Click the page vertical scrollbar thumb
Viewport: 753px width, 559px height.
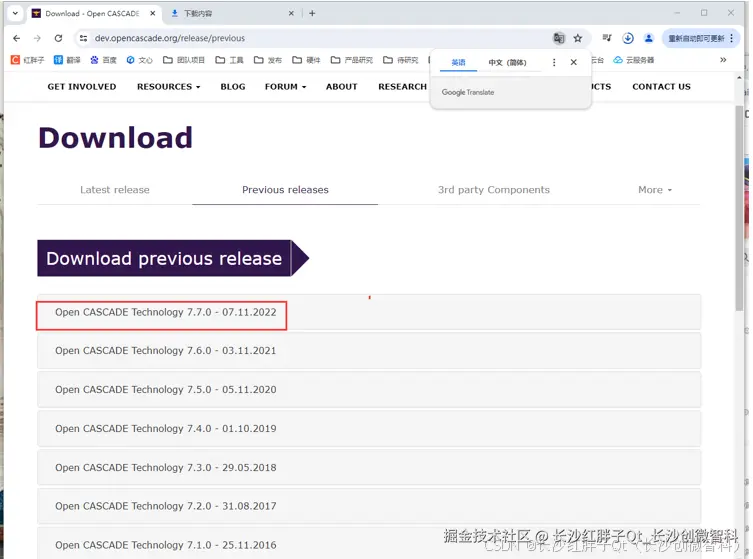(x=739, y=208)
